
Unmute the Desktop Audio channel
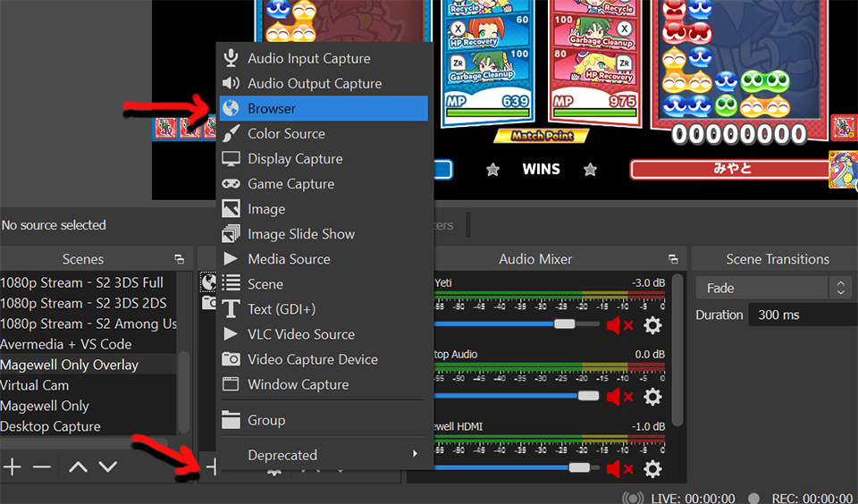coord(620,397)
